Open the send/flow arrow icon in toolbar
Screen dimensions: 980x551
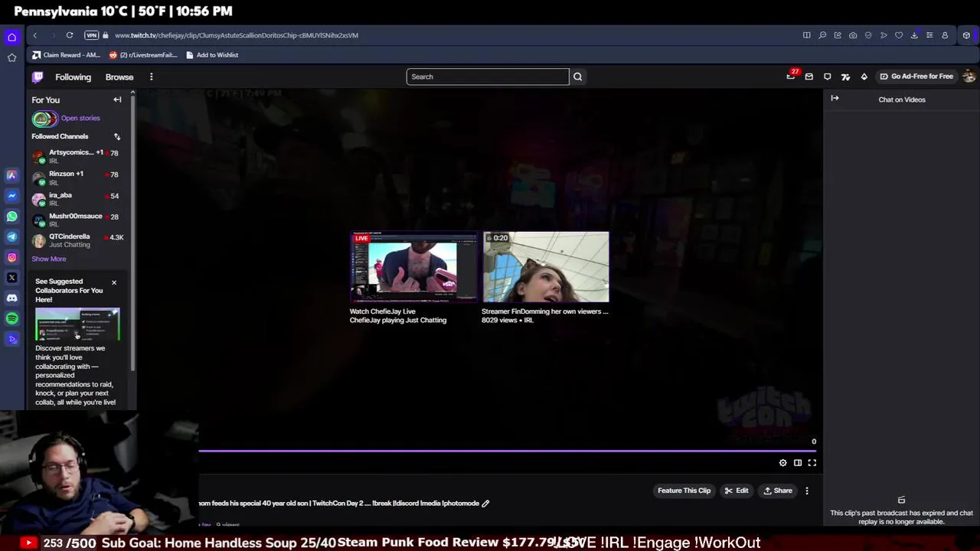(884, 35)
